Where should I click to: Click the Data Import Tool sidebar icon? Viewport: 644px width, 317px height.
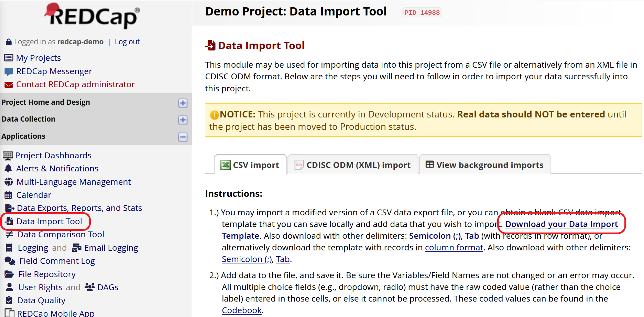pos(9,221)
